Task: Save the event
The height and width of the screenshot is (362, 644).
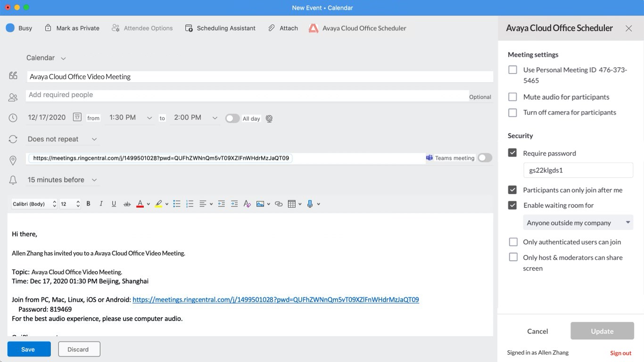Action: point(29,349)
